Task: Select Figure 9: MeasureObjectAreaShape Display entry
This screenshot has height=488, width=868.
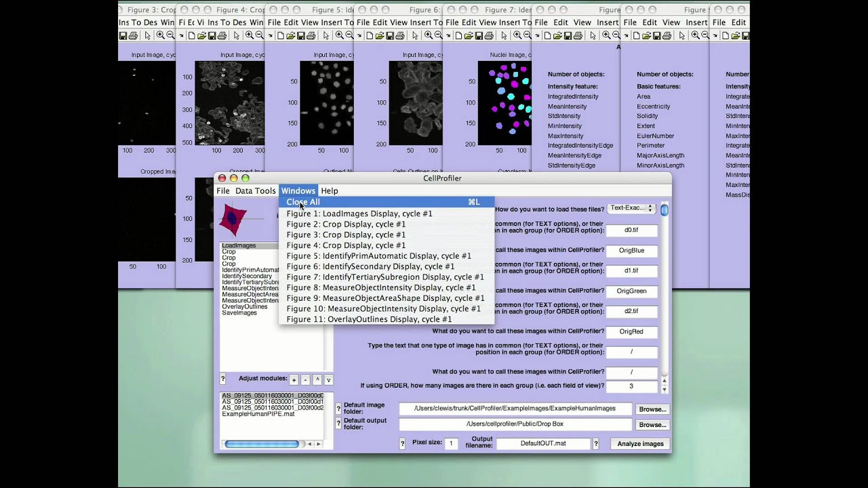Action: [x=385, y=298]
